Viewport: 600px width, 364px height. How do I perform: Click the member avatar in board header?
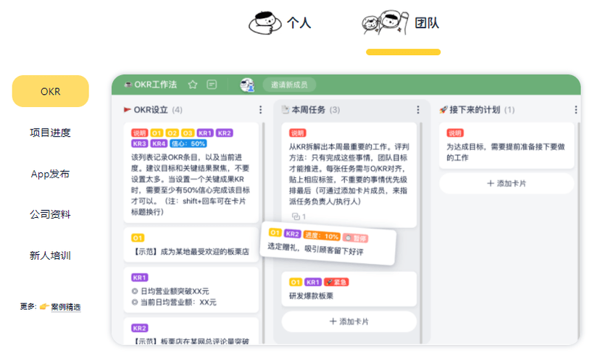(247, 85)
